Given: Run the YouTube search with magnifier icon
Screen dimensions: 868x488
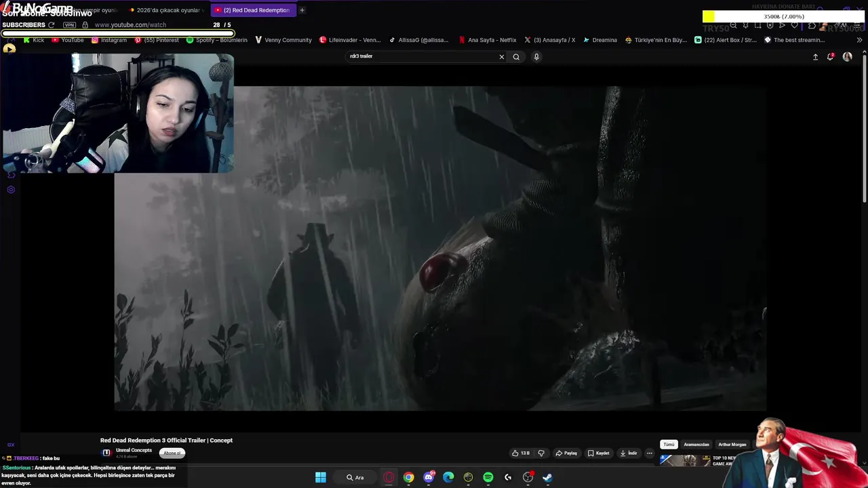Looking at the screenshot, I should tap(516, 57).
